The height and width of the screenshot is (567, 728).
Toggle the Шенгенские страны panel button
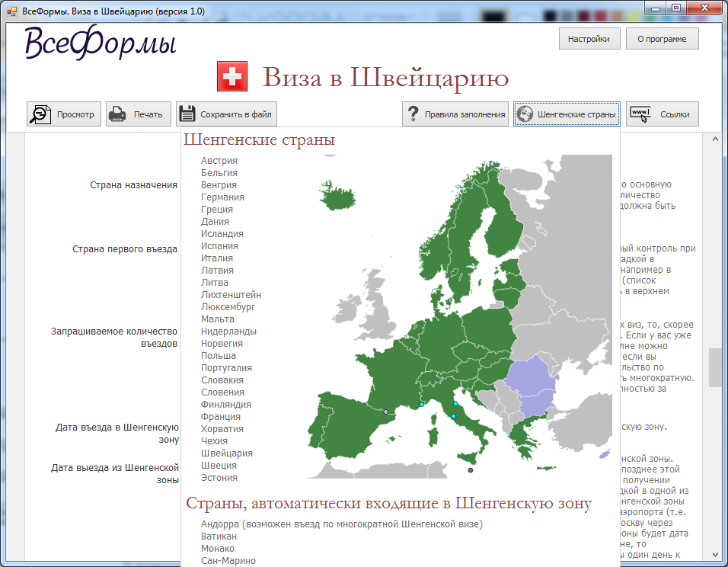[567, 114]
